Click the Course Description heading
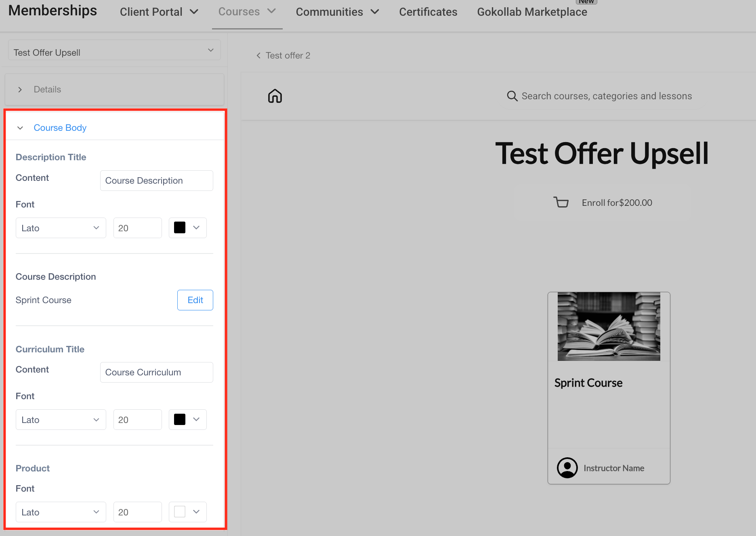This screenshot has width=756, height=536. [56, 276]
